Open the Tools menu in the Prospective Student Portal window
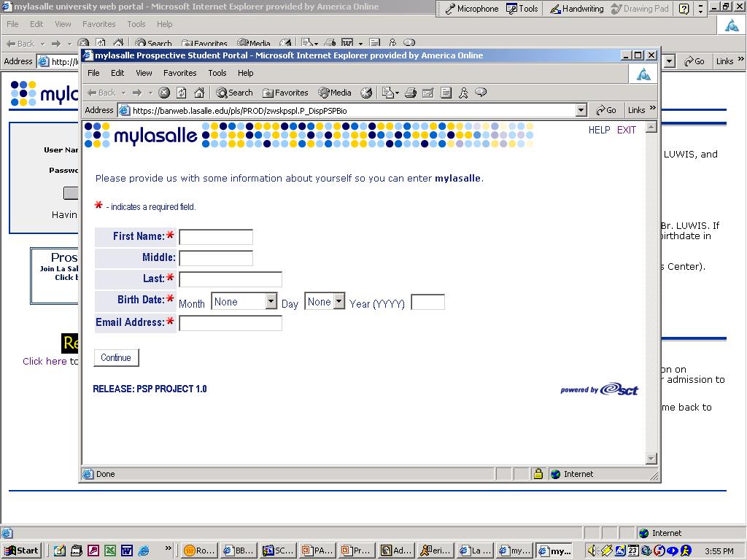Image resolution: width=747 pixels, height=560 pixels. 217,73
